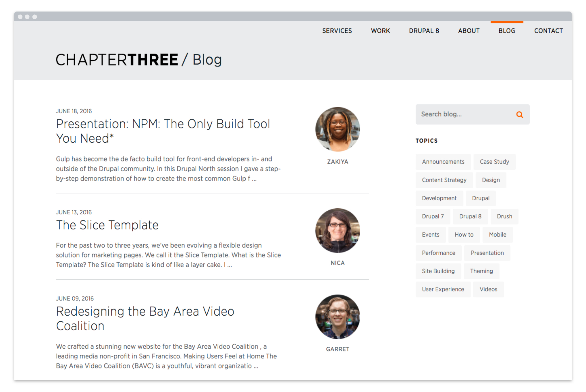Browse the Performance topic
This screenshot has width=586, height=392.
[x=438, y=253]
